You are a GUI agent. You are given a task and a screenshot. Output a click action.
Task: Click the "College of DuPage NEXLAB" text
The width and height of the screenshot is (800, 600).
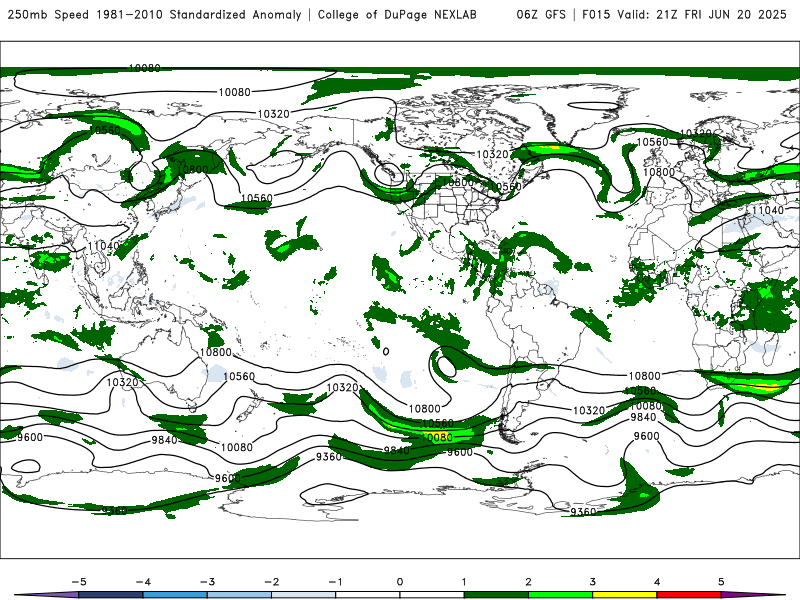(397, 14)
